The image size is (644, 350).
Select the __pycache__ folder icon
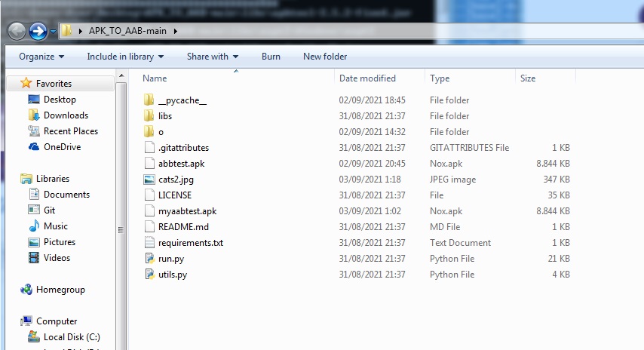coord(149,100)
